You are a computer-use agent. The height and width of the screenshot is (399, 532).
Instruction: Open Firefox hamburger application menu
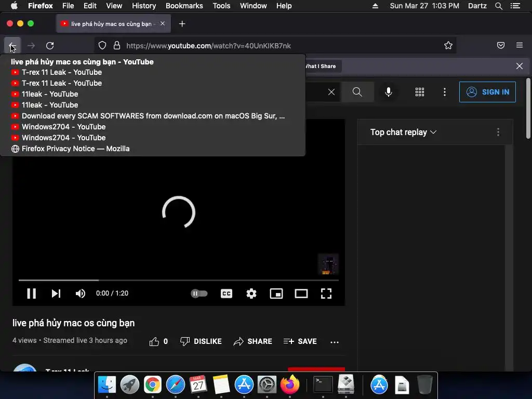(x=520, y=45)
